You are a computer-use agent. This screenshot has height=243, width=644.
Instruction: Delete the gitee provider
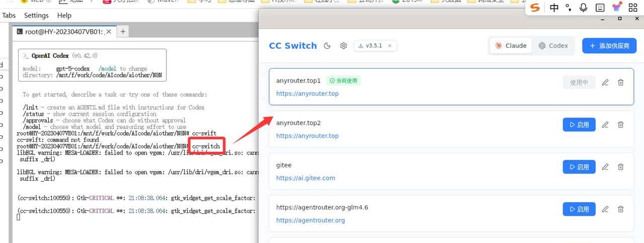[621, 167]
